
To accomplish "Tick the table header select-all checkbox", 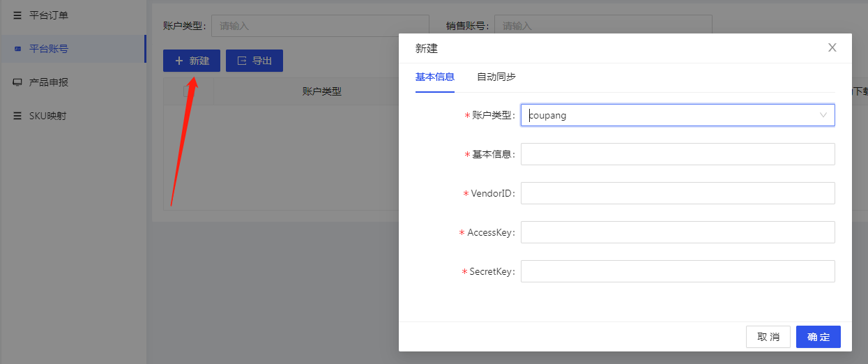I will (188, 91).
